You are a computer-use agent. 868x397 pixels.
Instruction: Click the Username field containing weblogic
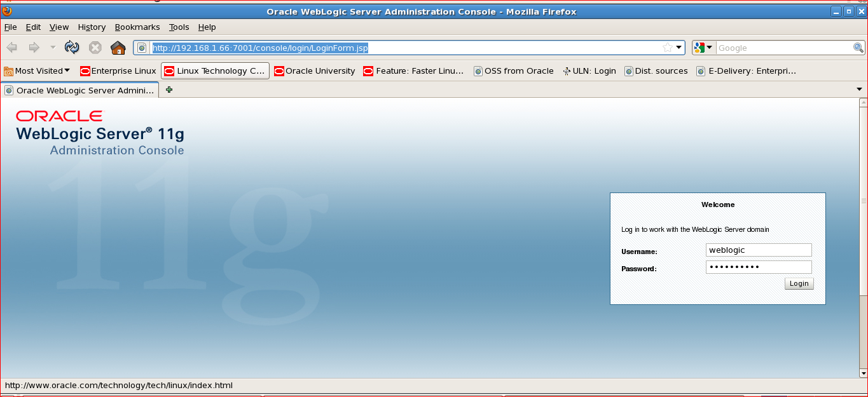tap(759, 250)
